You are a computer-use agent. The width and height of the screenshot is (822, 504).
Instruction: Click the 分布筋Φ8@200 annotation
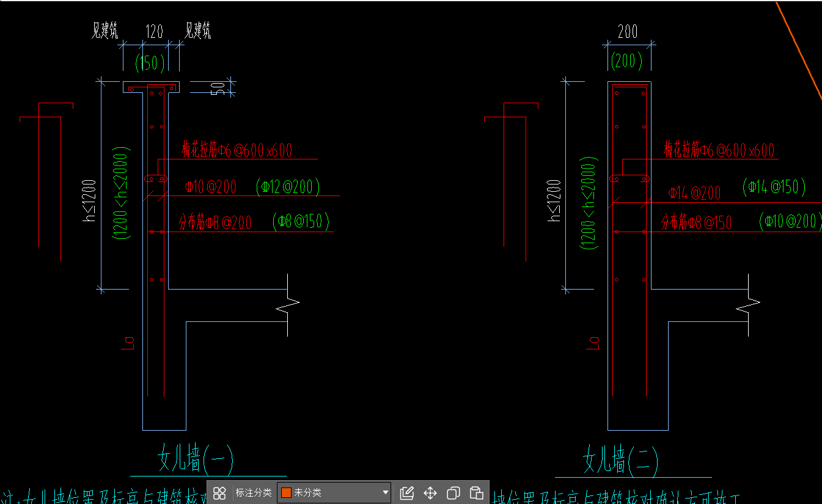pyautogui.click(x=215, y=224)
